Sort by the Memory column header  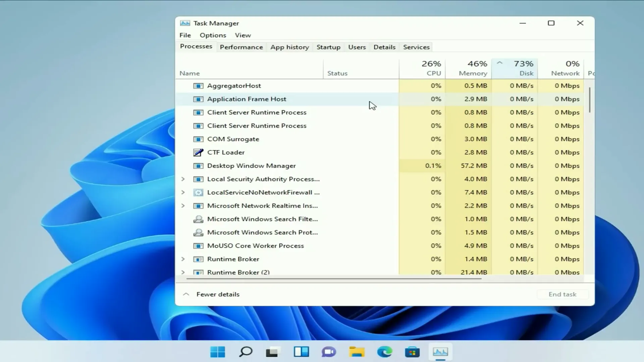469,69
